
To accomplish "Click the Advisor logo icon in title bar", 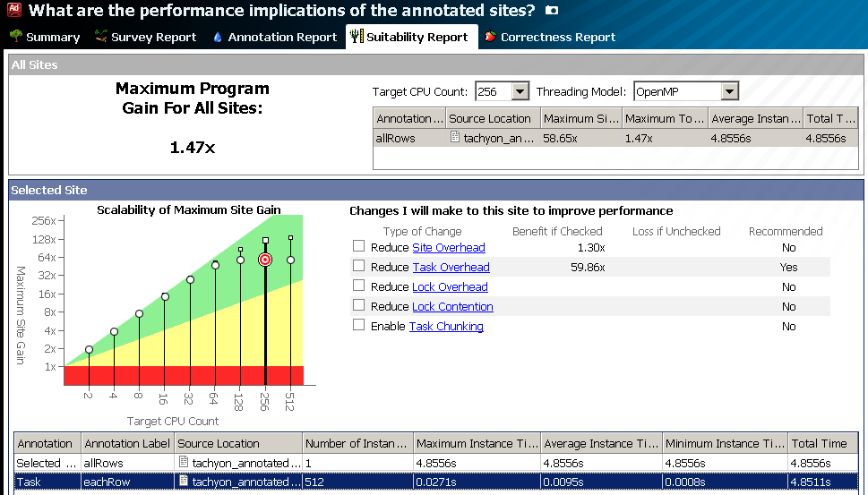I will tap(13, 10).
